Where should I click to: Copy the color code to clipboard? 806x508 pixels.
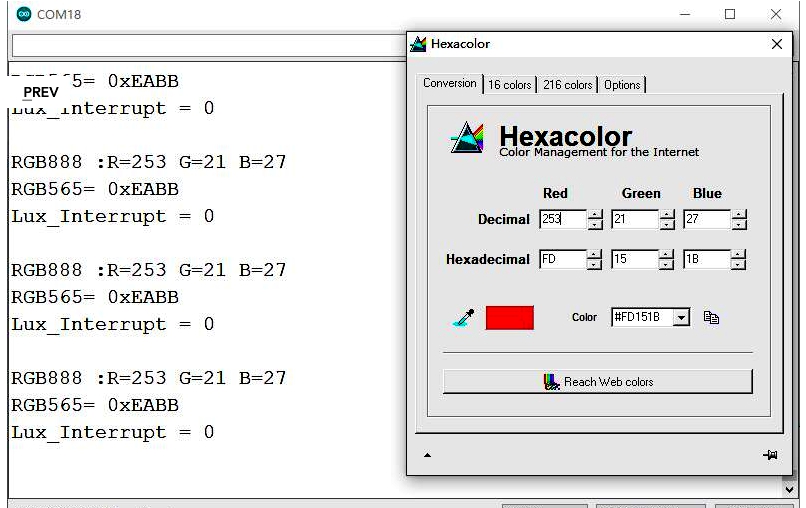point(711,317)
